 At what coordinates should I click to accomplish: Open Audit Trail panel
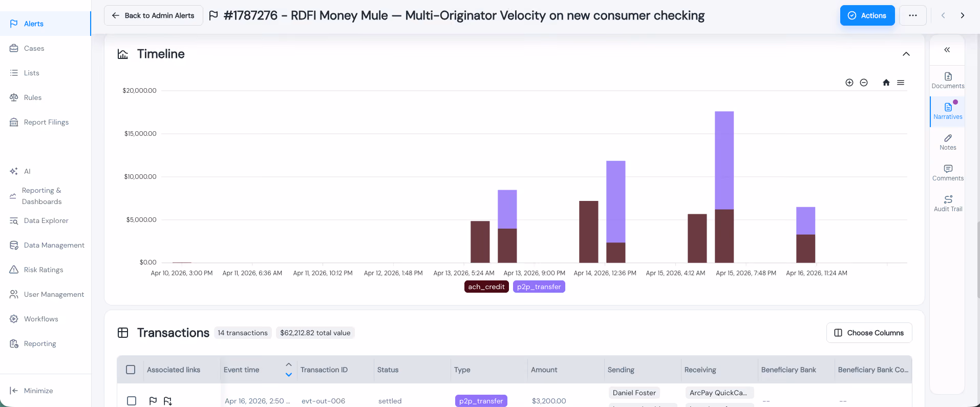948,203
